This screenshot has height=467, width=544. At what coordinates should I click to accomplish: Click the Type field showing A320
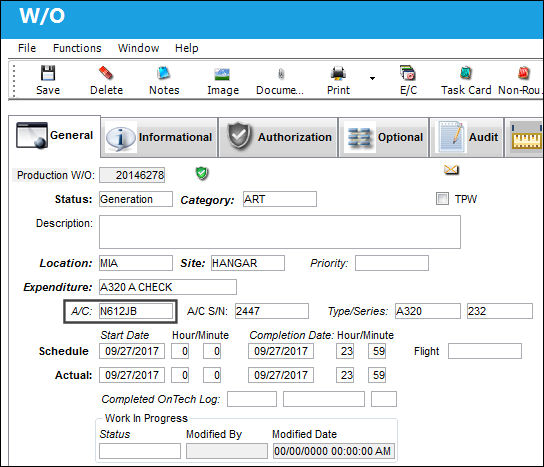[x=428, y=311]
